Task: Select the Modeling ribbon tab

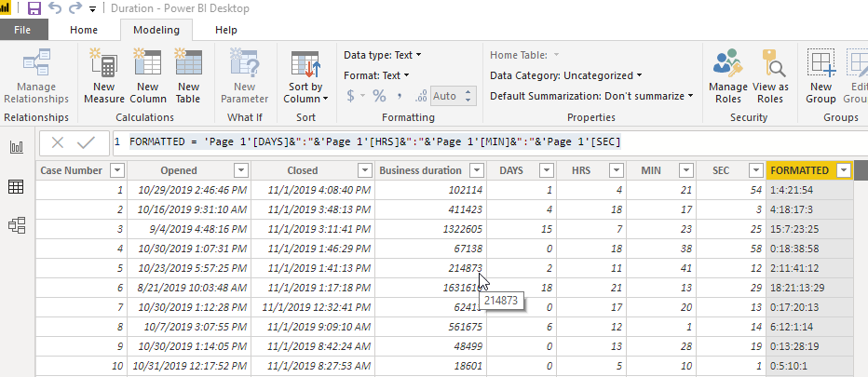Action: 156,30
